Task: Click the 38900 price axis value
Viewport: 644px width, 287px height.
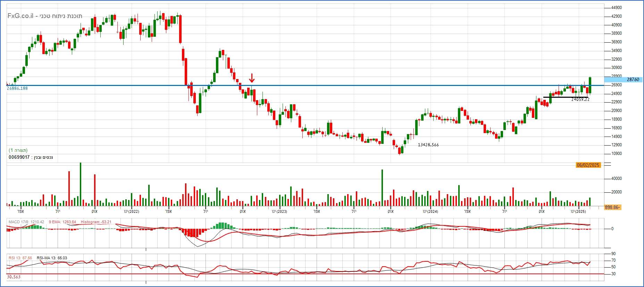Action: tap(617, 34)
